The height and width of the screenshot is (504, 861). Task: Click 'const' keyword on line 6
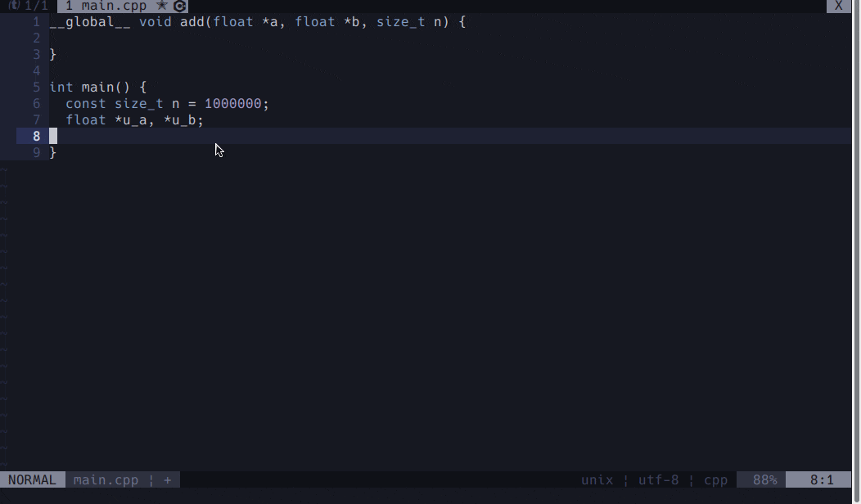point(86,104)
